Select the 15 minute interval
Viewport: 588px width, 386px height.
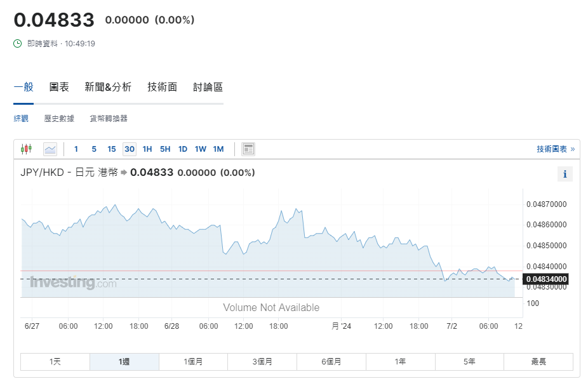[112, 149]
